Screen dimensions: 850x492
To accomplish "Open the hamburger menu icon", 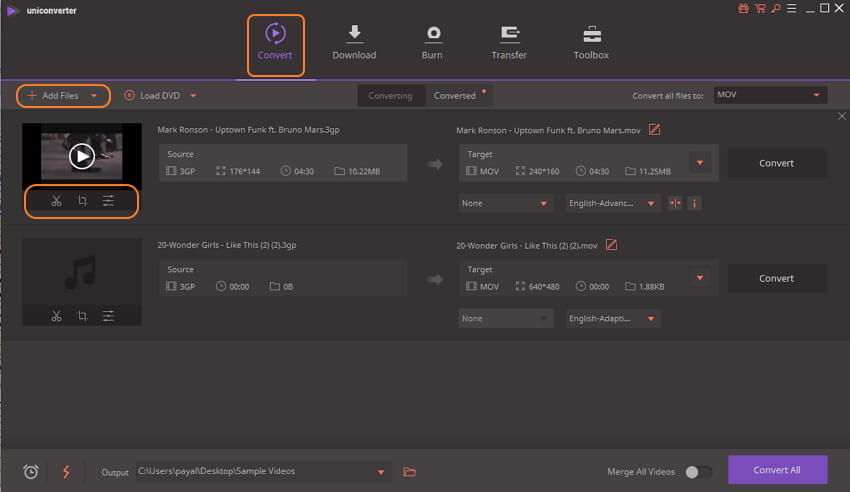I will click(791, 8).
